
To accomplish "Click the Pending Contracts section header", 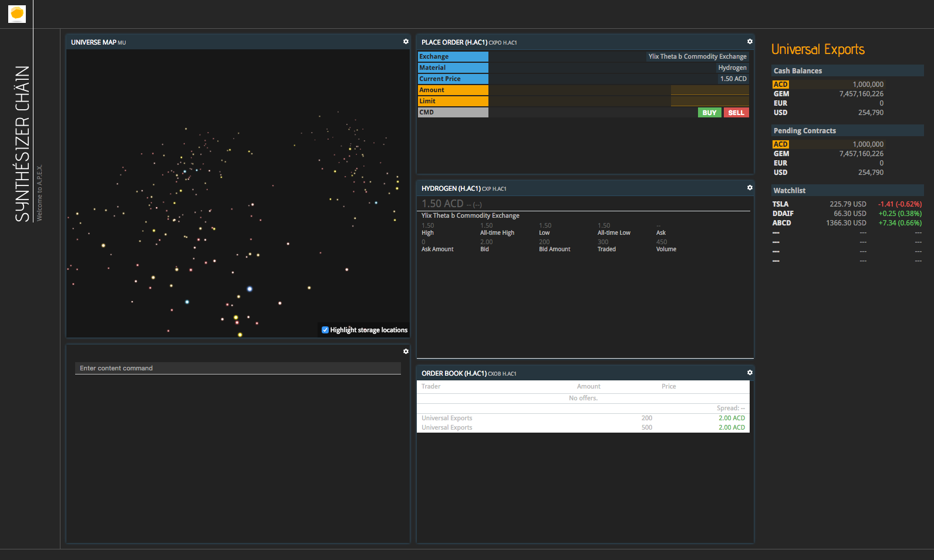I will click(847, 130).
